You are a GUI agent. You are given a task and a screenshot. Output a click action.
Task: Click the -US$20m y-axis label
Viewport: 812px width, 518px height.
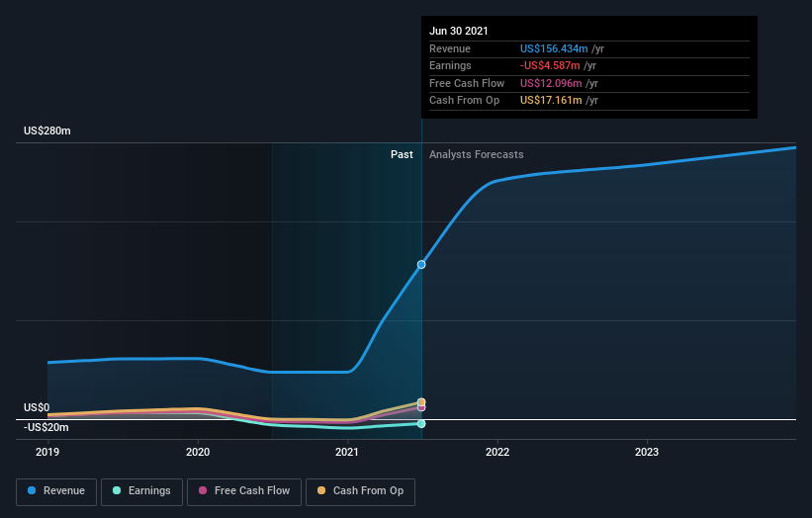46,427
